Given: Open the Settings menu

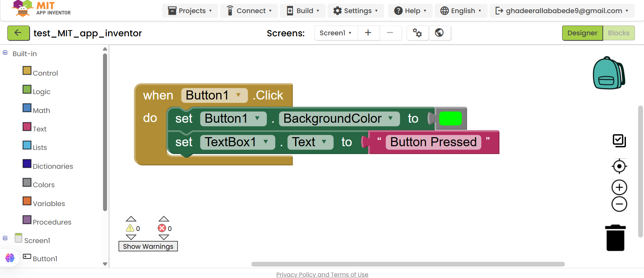Looking at the screenshot, I should click(x=356, y=11).
